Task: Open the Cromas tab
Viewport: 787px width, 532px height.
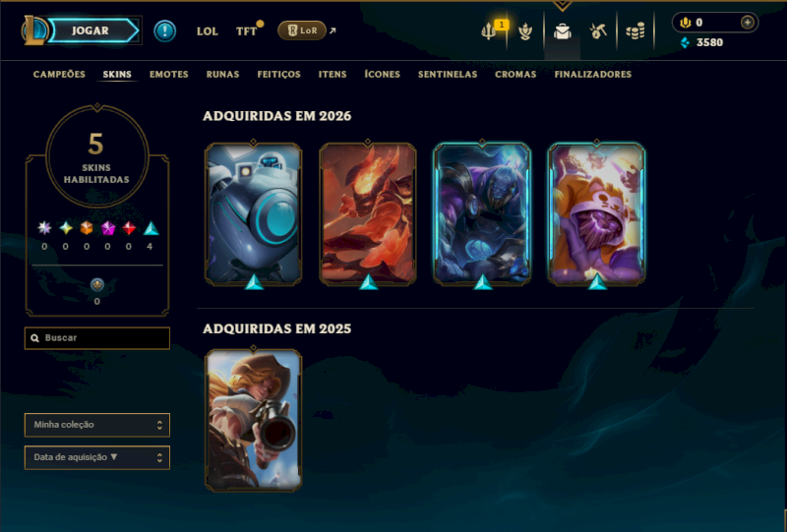Action: click(x=515, y=75)
